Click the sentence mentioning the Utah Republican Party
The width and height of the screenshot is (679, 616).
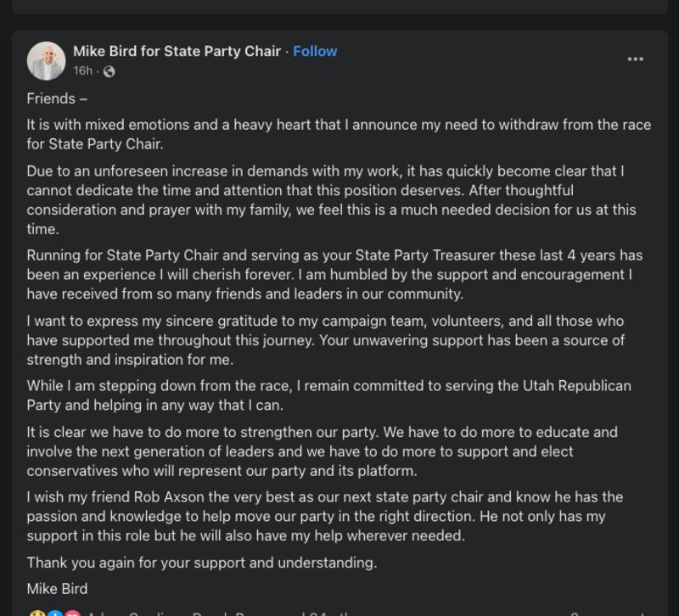click(x=328, y=395)
